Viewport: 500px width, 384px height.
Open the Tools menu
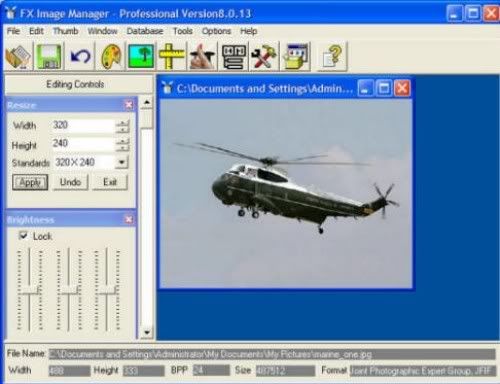(183, 31)
